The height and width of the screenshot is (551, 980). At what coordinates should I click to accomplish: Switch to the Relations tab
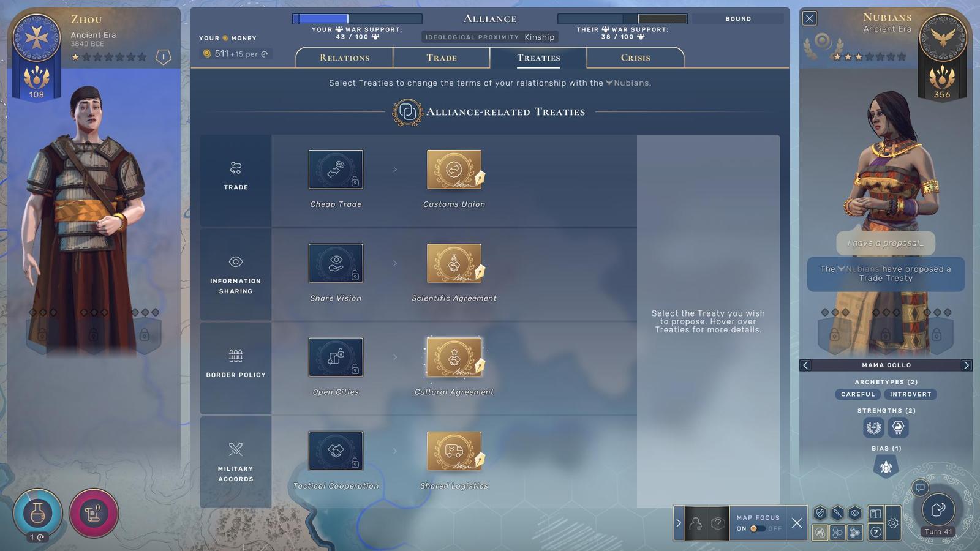click(x=344, y=58)
